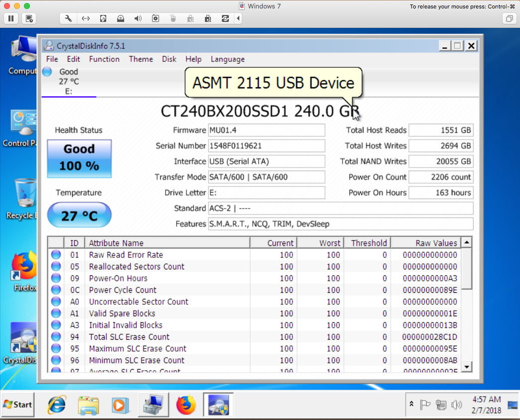Click the 27 °C temperature button

click(79, 215)
